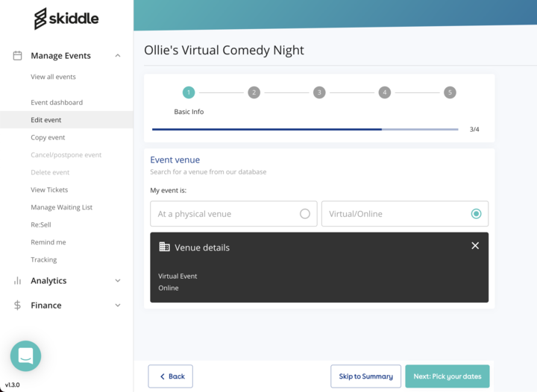This screenshot has height=392, width=537.
Task: Select the Virtual/Online radio option
Action: point(476,214)
